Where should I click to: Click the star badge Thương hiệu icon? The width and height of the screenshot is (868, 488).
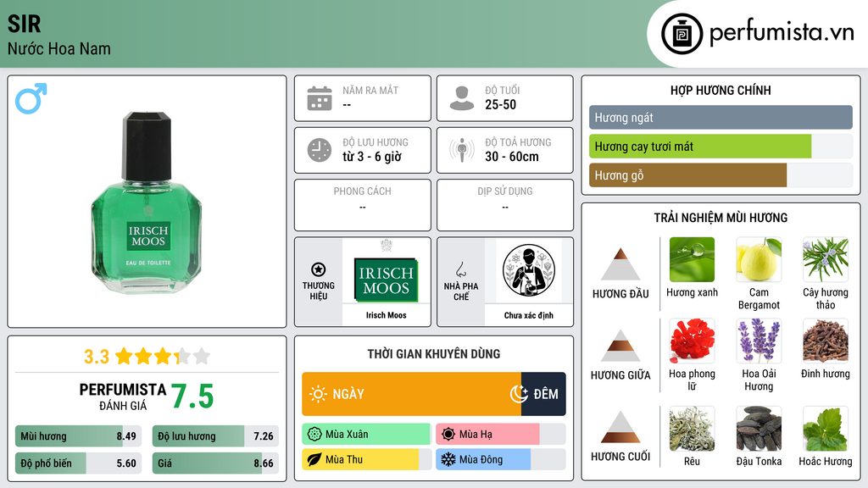(319, 270)
